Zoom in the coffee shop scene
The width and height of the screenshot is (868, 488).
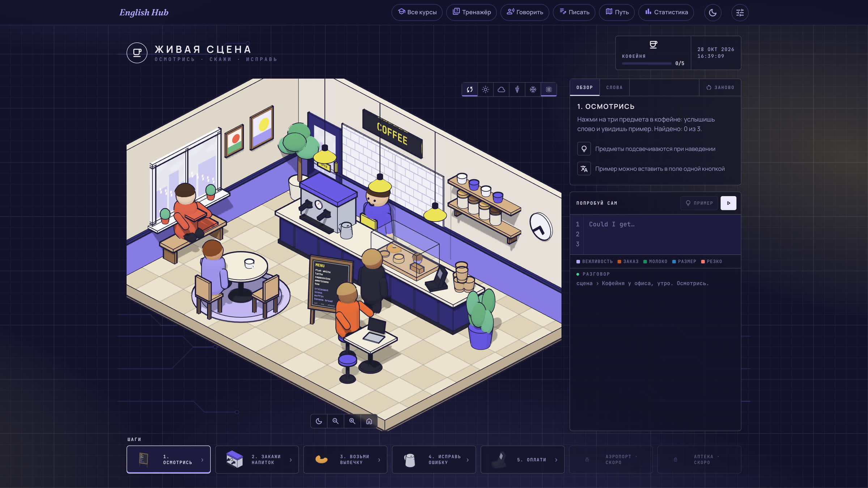pos(352,421)
